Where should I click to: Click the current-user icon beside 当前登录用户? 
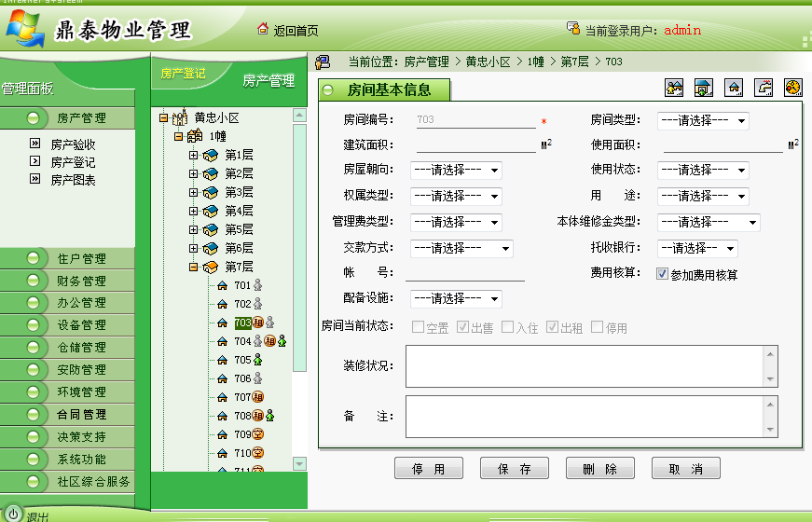[572, 28]
